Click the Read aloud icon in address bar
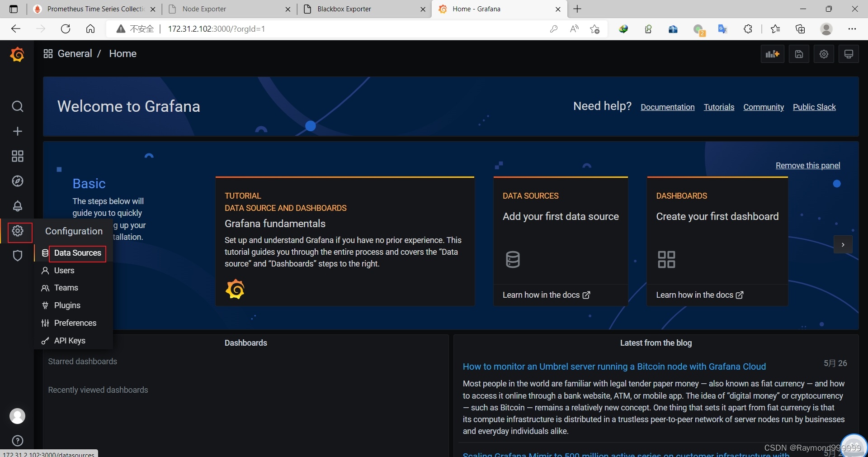Screen dimensions: 868x457 pyautogui.click(x=574, y=29)
